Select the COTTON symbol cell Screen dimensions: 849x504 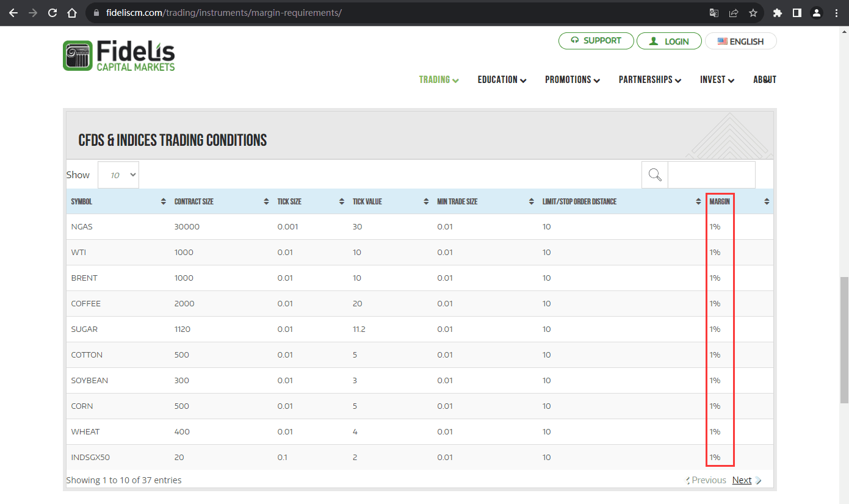click(x=87, y=355)
